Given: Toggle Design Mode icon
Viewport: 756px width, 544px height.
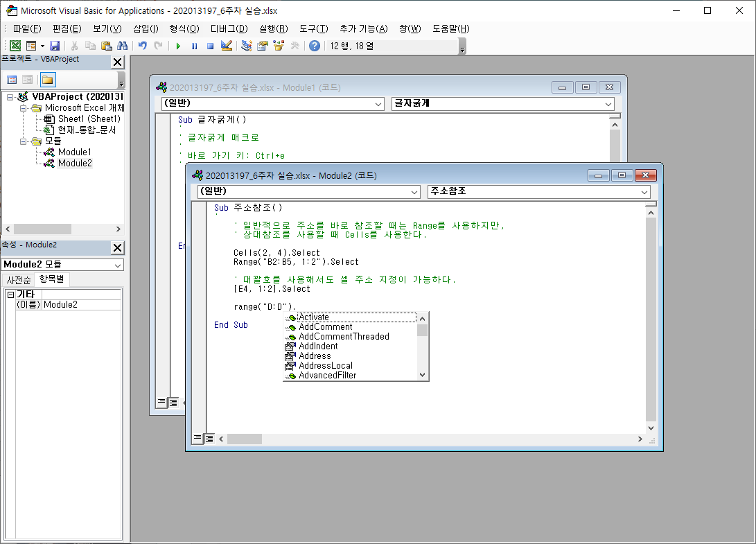Looking at the screenshot, I should pos(226,46).
